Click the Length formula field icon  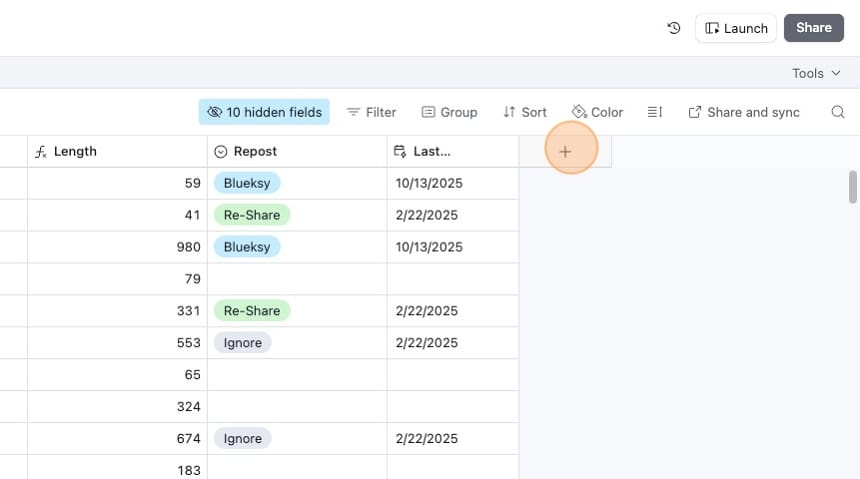coord(41,152)
